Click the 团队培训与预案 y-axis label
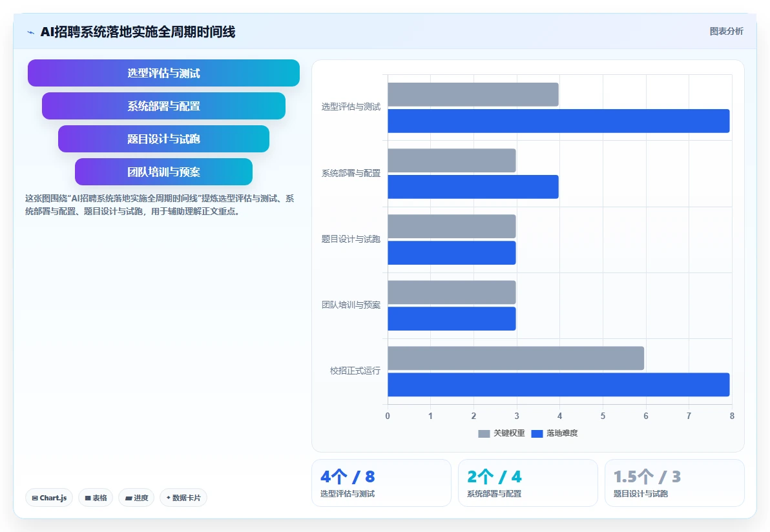Viewport: 770px width, 532px height. click(x=351, y=305)
